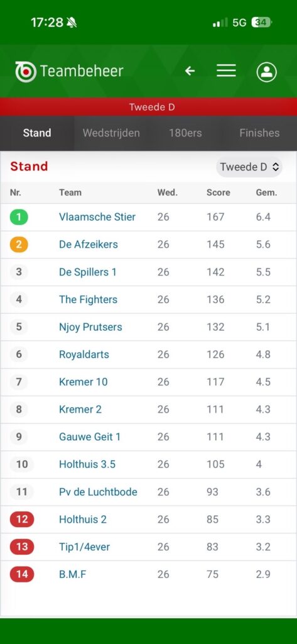This screenshot has height=644, width=297.
Task: Tap the red rank 14 badge
Action: [x=22, y=574]
